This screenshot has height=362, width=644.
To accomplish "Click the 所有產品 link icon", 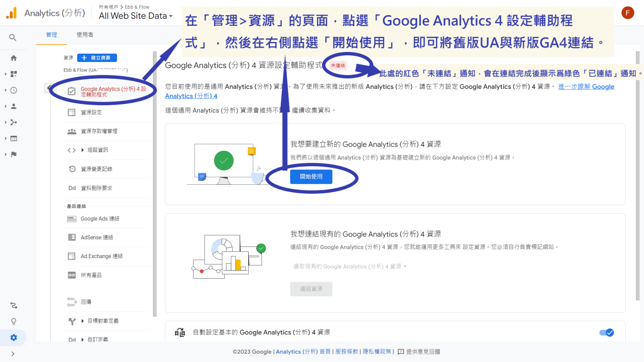I will tap(72, 275).
